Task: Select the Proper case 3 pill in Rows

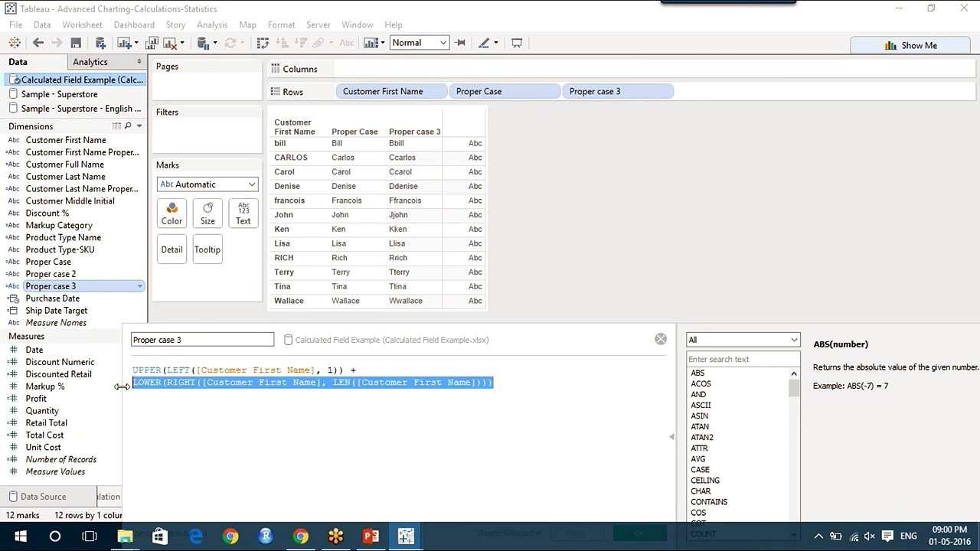Action: (x=618, y=91)
